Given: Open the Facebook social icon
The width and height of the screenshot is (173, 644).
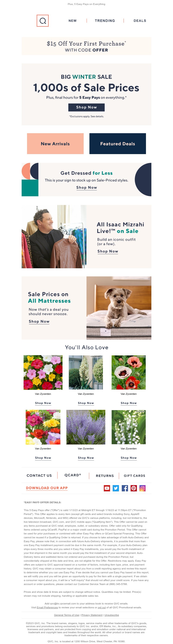Looking at the screenshot, I should 125,488.
